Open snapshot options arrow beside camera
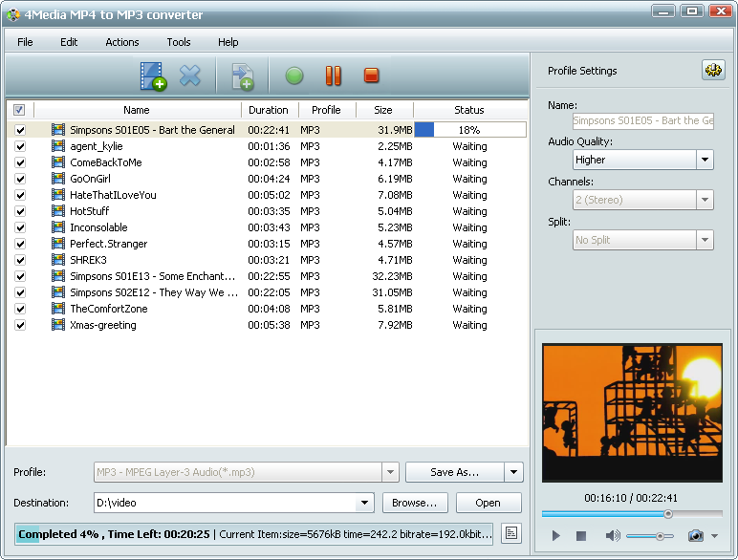Image resolution: width=738 pixels, height=560 pixels. [714, 535]
